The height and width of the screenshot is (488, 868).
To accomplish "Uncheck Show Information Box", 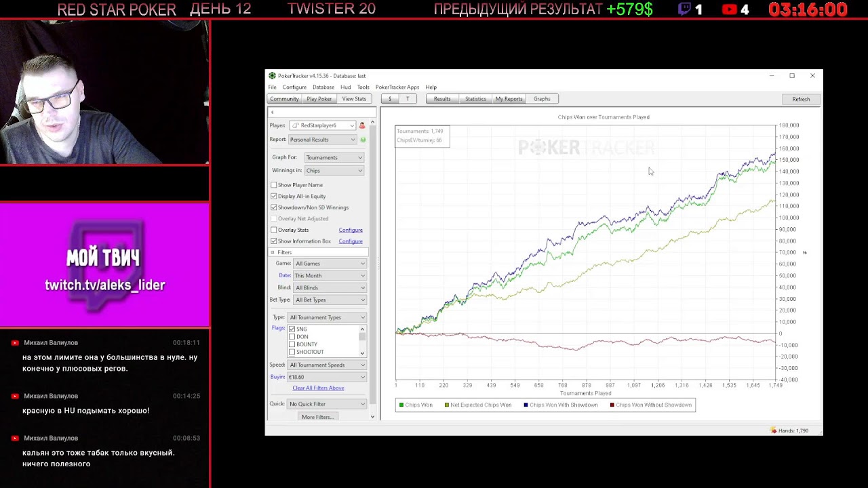I will point(274,241).
